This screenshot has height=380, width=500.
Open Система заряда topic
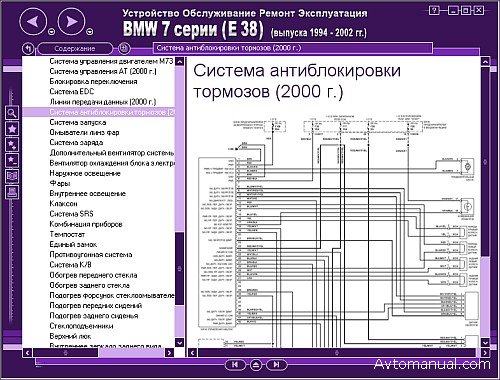pos(76,143)
